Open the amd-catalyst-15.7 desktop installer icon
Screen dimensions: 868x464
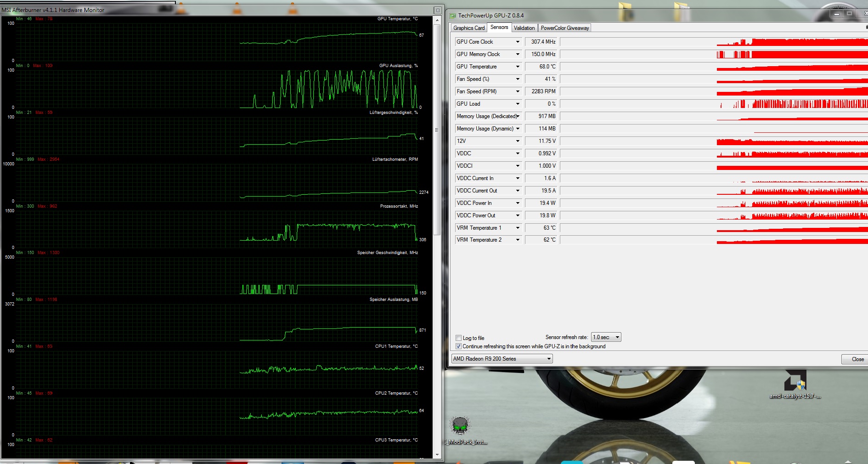pos(795,385)
